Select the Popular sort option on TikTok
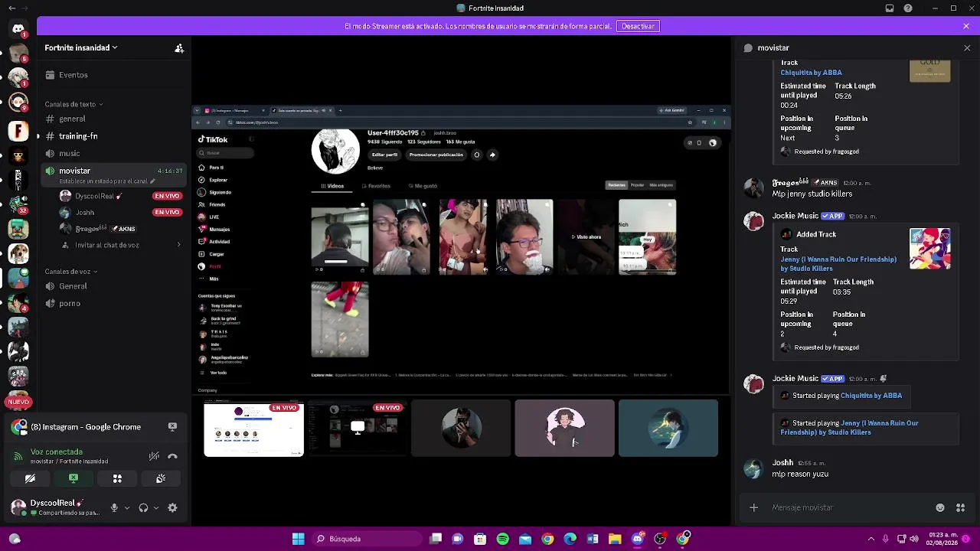This screenshot has height=551, width=980. (637, 185)
